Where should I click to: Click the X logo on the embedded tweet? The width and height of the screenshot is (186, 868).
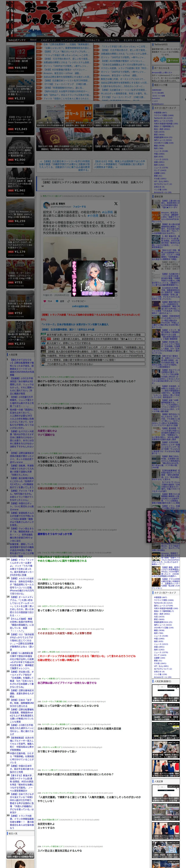click(x=116, y=204)
